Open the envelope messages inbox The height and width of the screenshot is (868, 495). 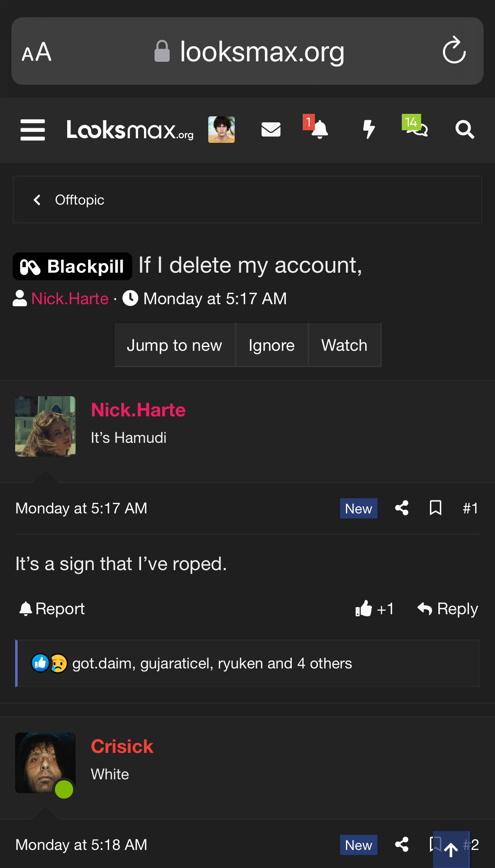(271, 130)
